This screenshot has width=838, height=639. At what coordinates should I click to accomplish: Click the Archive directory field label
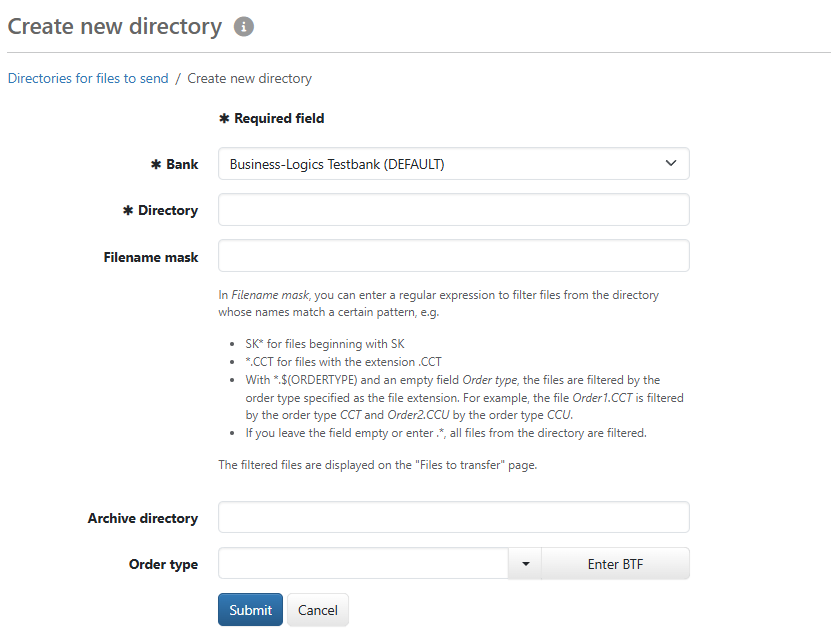click(x=143, y=518)
